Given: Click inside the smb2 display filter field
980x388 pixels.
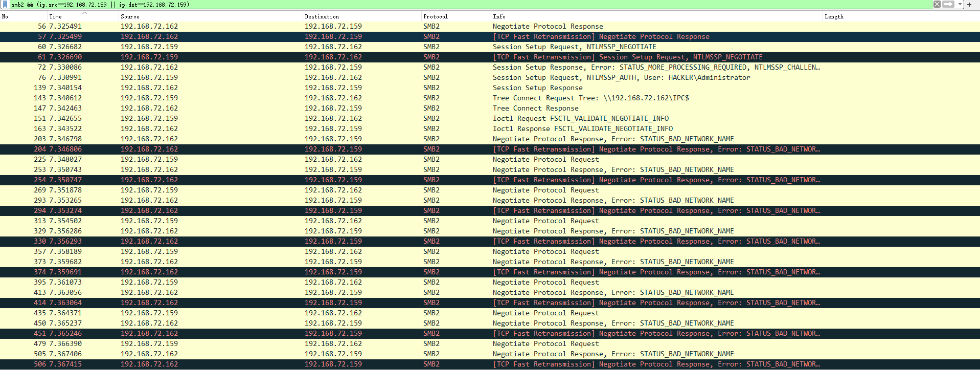Looking at the screenshot, I should pyautogui.click(x=470, y=4).
